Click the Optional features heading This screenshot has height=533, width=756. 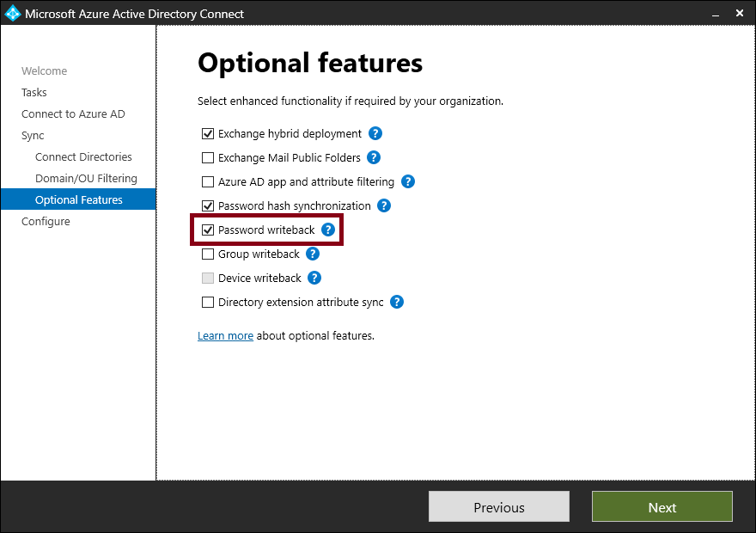310,64
